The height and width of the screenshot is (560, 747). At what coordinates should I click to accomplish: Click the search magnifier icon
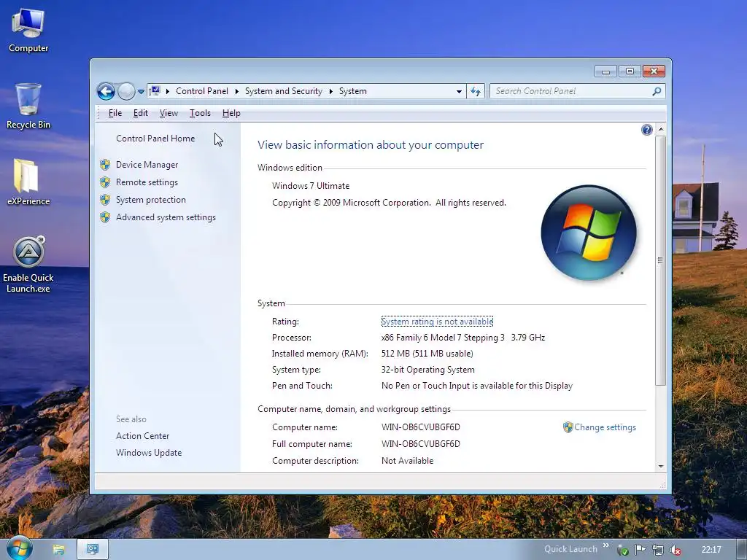tap(657, 91)
